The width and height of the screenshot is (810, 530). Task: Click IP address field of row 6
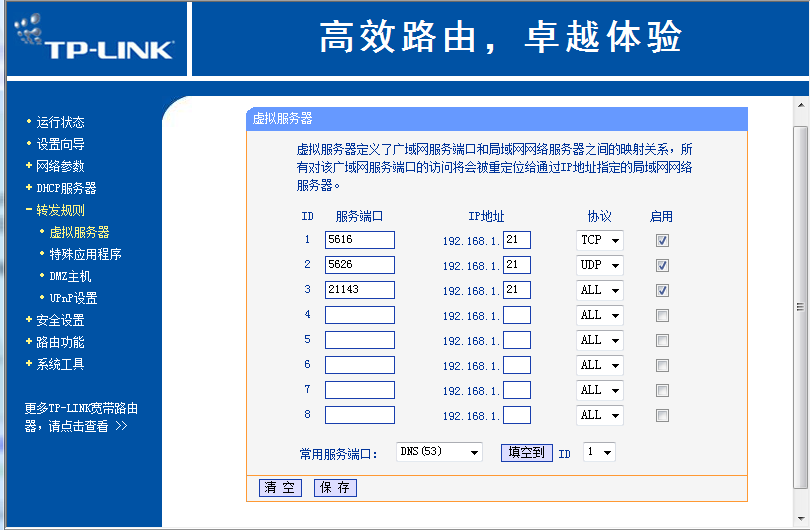[517, 365]
